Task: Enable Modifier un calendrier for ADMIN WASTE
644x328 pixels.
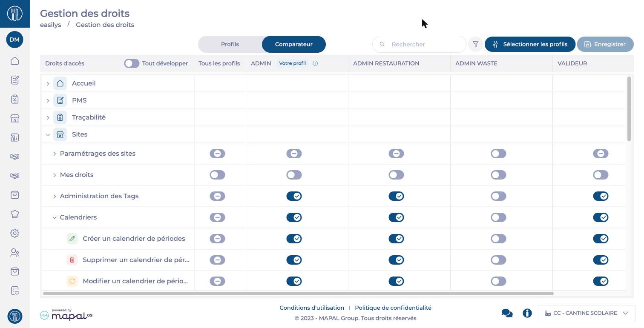Action: pos(498,281)
